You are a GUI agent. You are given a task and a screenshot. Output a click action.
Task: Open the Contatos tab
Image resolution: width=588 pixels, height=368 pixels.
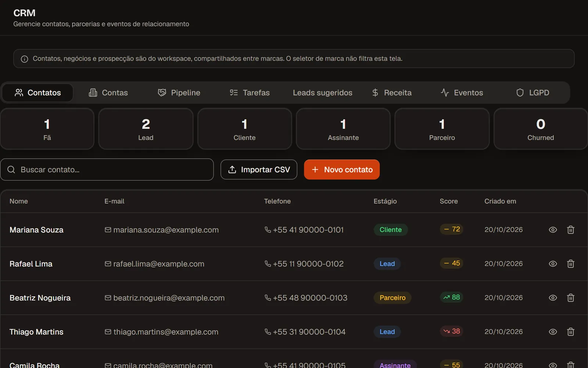click(37, 93)
